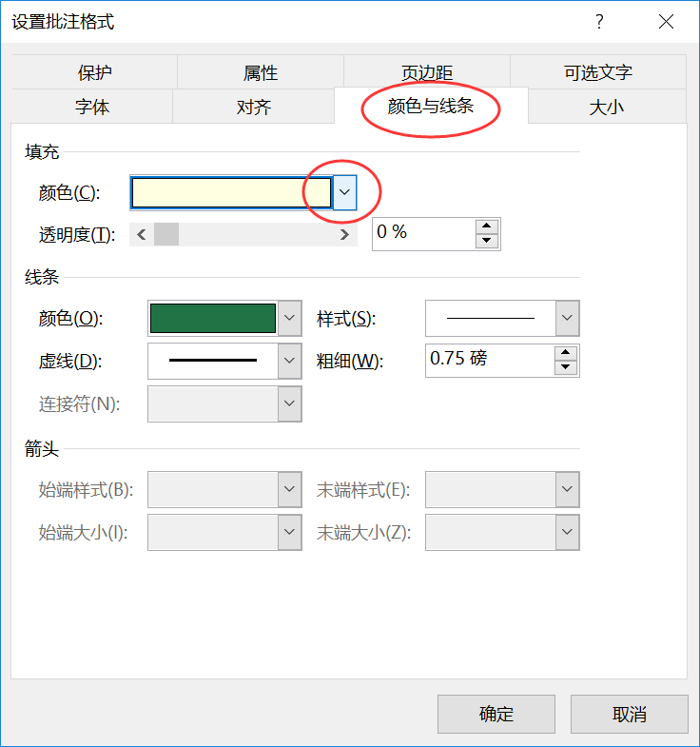Open the 样式(S) line style dropdown
700x747 pixels.
[x=567, y=318]
